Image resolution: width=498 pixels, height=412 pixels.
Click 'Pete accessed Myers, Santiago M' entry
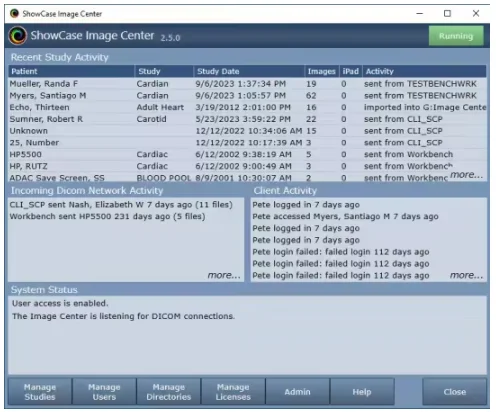tap(345, 216)
